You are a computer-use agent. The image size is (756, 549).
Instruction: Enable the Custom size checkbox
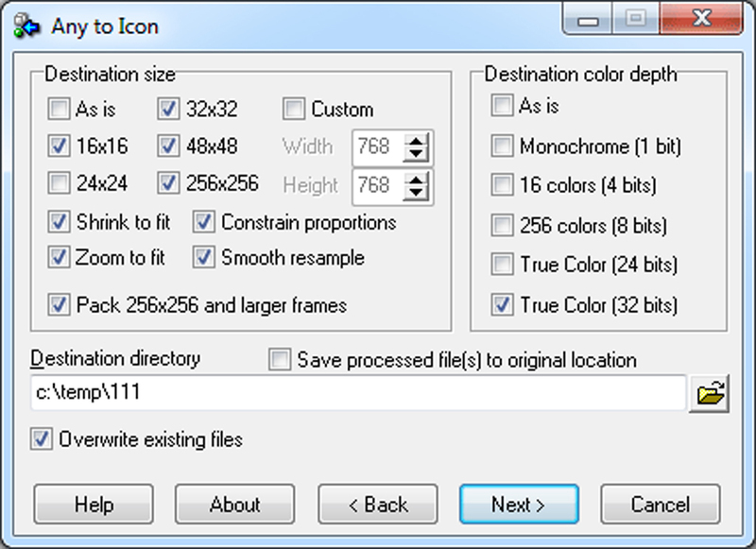pyautogui.click(x=294, y=109)
